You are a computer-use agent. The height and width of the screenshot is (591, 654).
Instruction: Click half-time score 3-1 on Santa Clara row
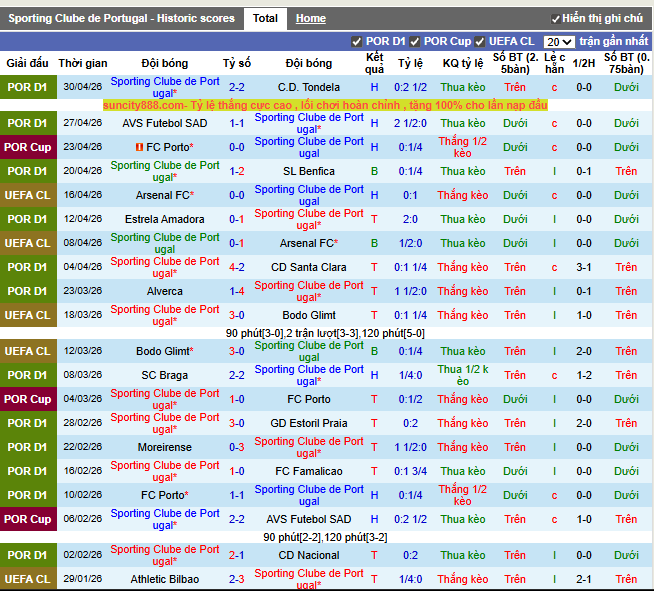(x=584, y=267)
